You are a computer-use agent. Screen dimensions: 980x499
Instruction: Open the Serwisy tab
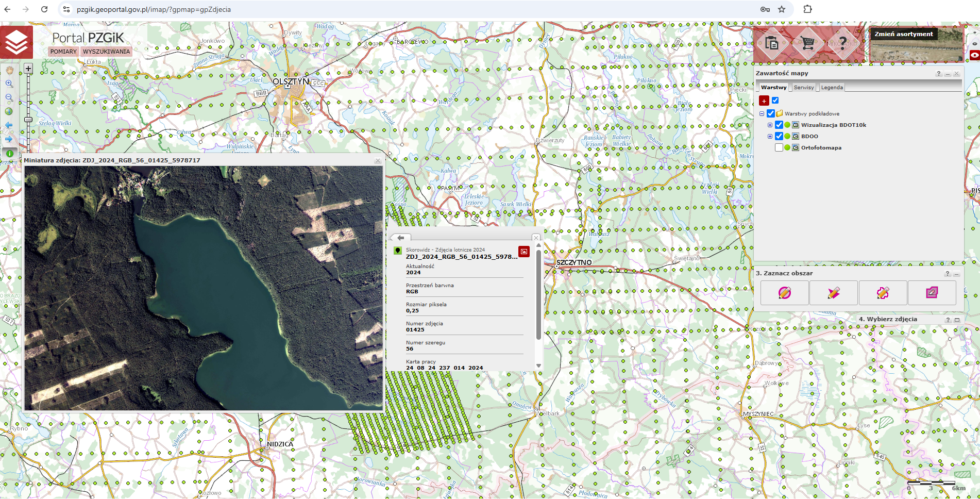803,88
